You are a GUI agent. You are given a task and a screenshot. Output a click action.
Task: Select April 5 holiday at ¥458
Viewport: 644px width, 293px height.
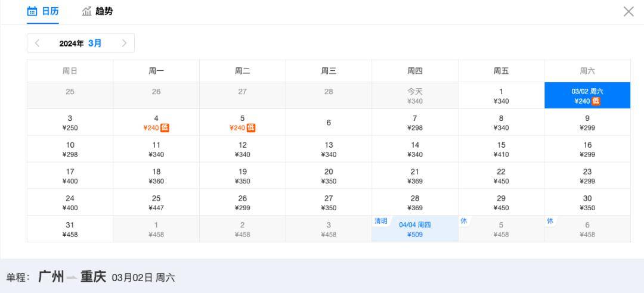click(501, 229)
